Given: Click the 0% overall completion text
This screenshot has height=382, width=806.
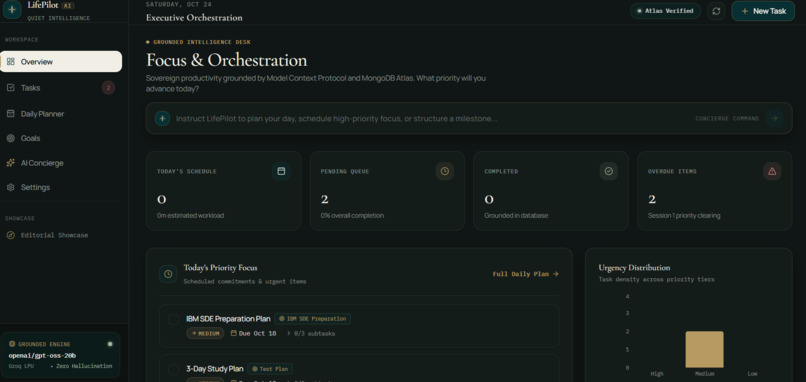Looking at the screenshot, I should point(352,215).
